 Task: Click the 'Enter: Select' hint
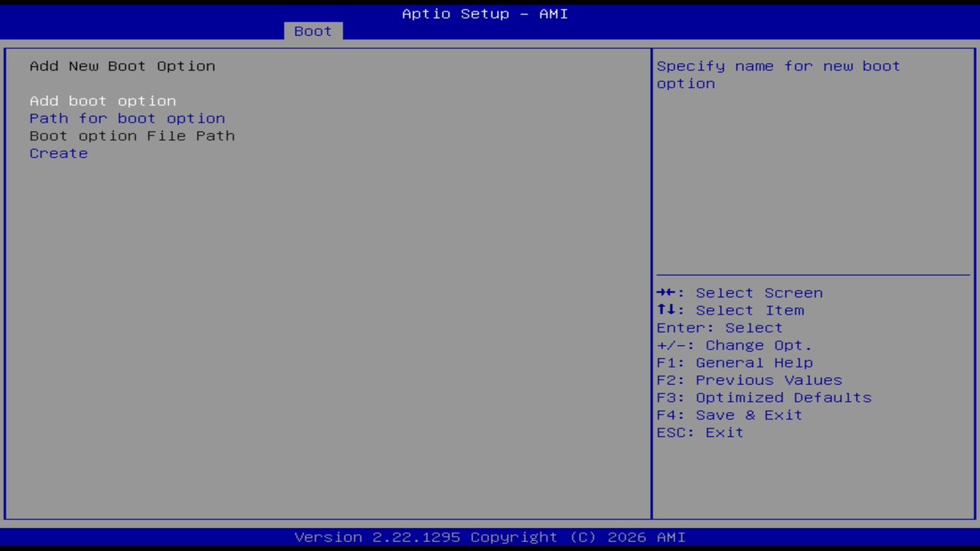tap(720, 328)
